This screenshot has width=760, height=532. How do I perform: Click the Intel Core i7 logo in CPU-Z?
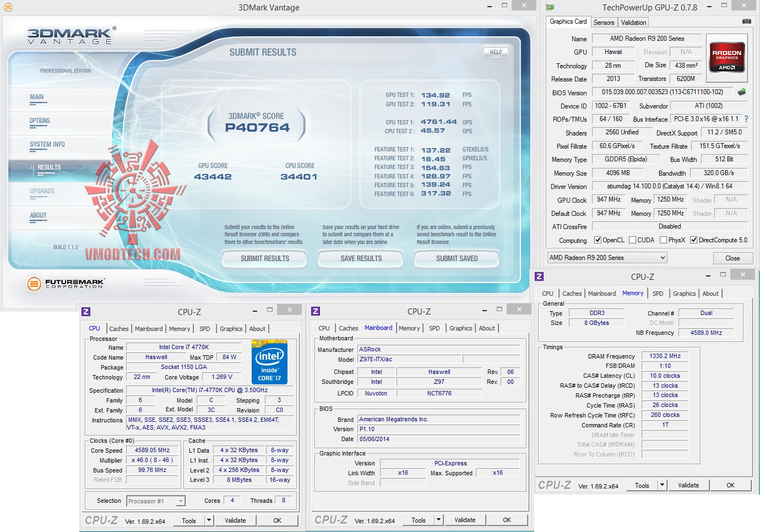269,362
